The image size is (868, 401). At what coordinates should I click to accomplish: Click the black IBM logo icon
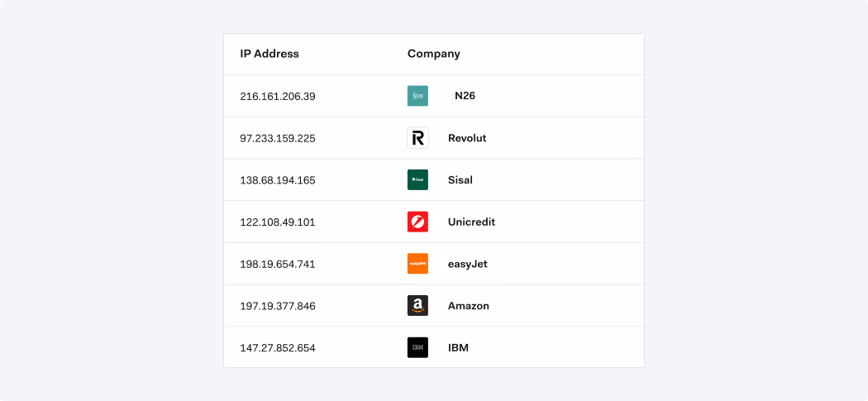coord(417,348)
